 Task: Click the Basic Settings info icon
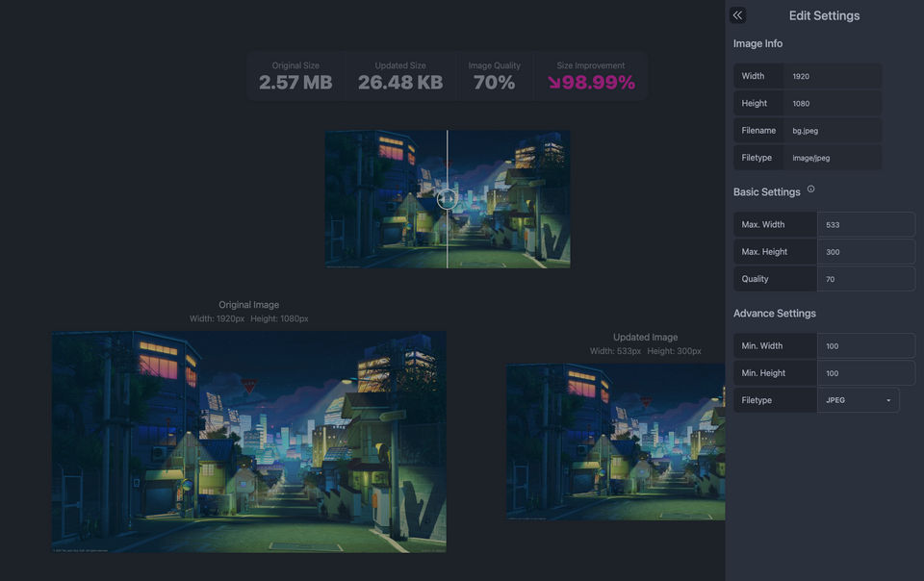click(810, 189)
